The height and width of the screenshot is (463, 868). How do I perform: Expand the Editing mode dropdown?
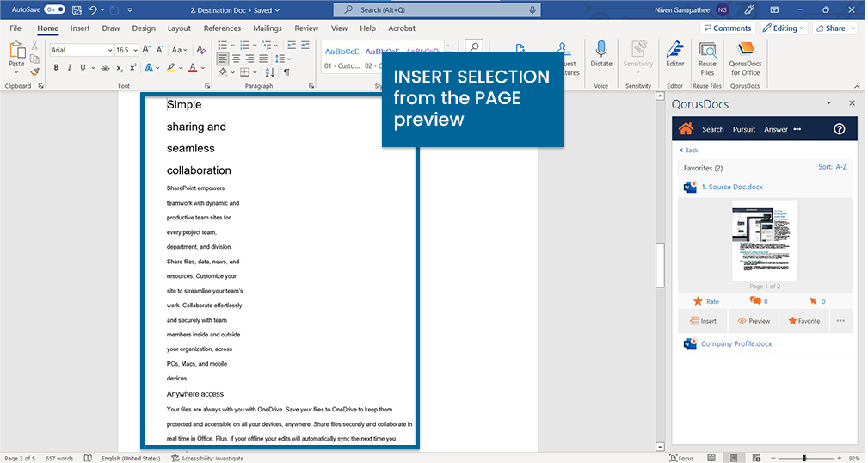click(782, 28)
